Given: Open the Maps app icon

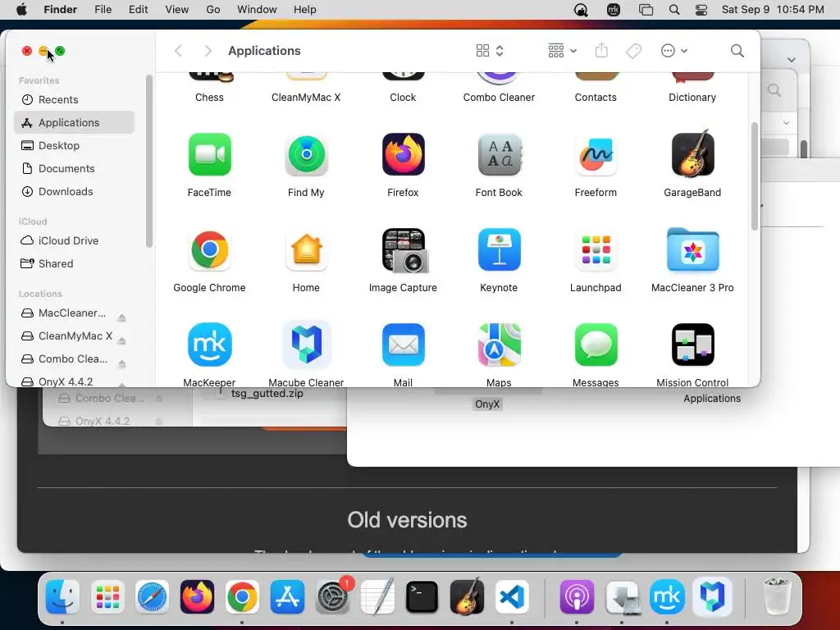Looking at the screenshot, I should point(499,345).
